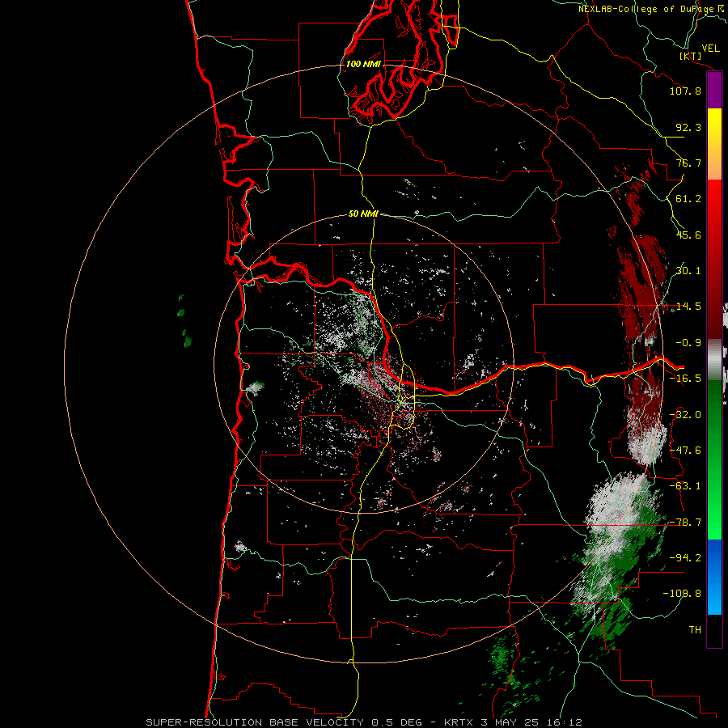
Task: Click the purple segment of color bar
Action: click(x=714, y=90)
